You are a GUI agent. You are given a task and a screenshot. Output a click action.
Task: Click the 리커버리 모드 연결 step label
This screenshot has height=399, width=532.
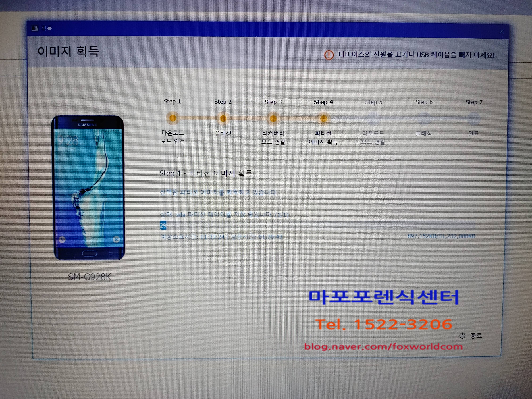(x=273, y=138)
